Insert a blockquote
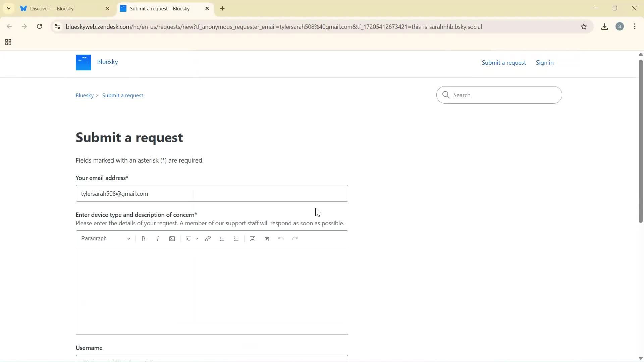Image resolution: width=644 pixels, height=362 pixels. pos(267,238)
